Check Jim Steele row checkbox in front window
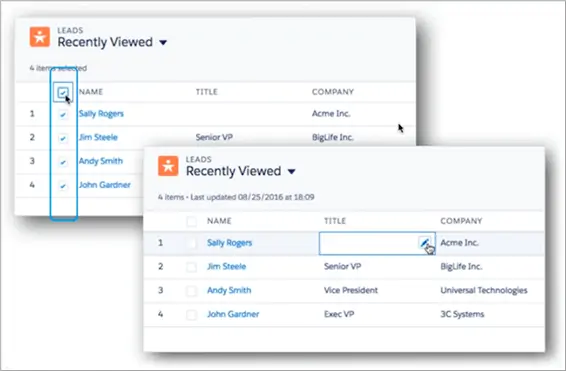The width and height of the screenshot is (566, 371). coord(191,267)
